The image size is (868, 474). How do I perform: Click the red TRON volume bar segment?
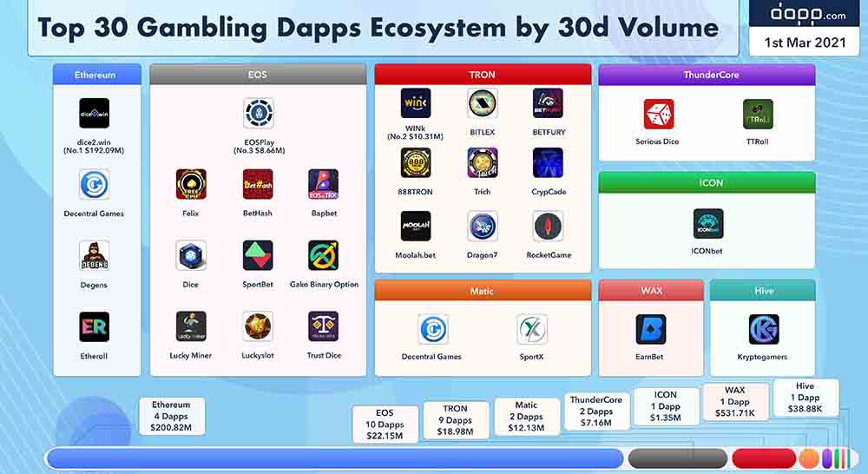764,458
